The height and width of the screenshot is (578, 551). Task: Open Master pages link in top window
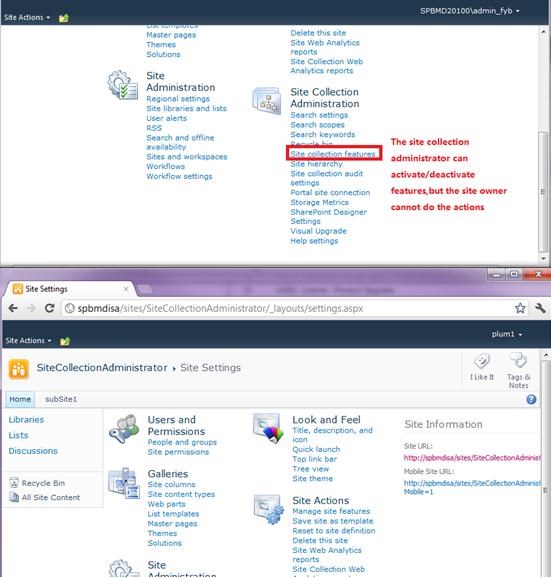pos(171,35)
